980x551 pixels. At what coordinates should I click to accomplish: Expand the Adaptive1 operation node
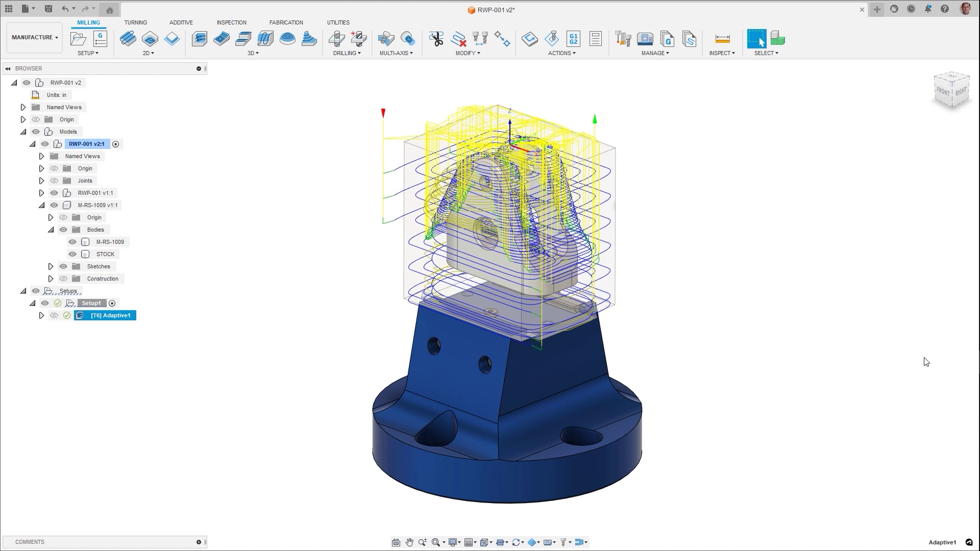coord(41,315)
